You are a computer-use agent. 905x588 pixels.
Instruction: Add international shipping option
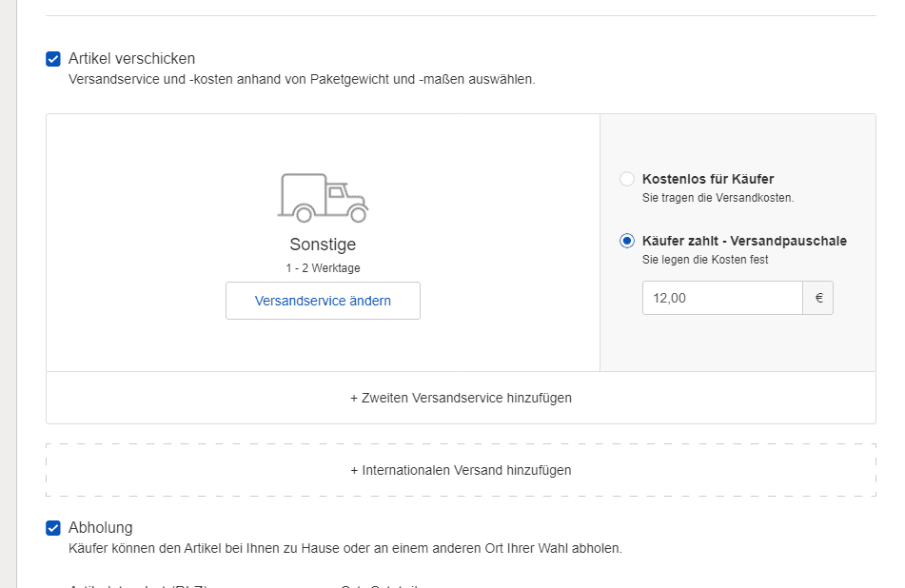click(461, 470)
